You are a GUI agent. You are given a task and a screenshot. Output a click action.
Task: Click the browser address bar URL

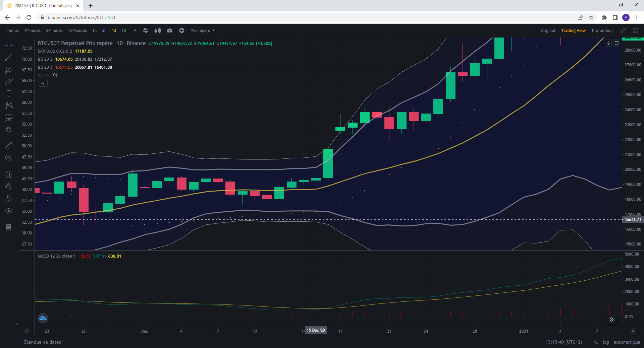(x=82, y=17)
